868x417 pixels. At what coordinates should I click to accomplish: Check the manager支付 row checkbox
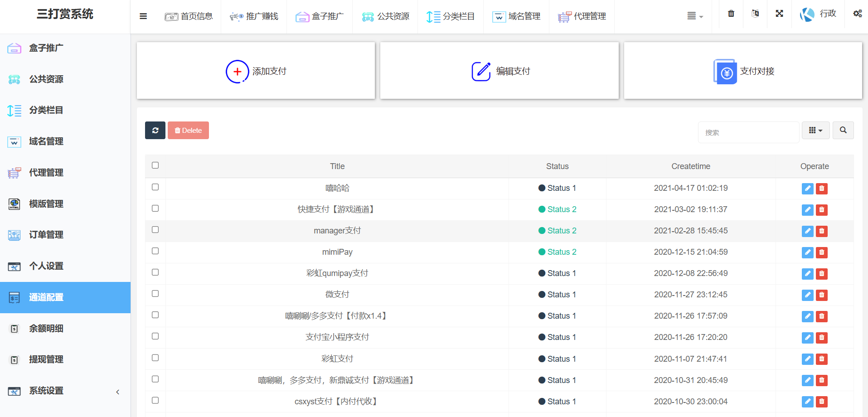pos(155,230)
